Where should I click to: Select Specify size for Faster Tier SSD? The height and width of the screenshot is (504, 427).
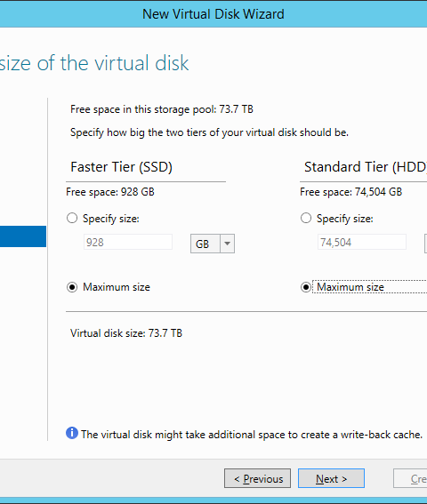pos(72,219)
